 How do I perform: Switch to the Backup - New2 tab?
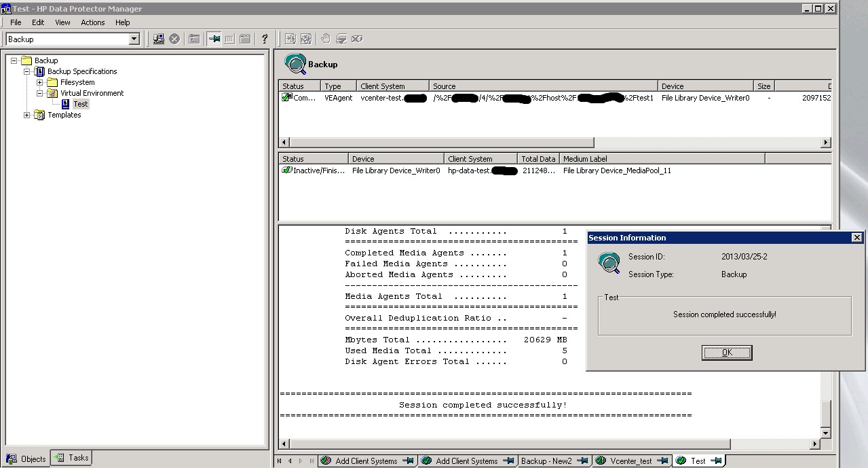554,461
